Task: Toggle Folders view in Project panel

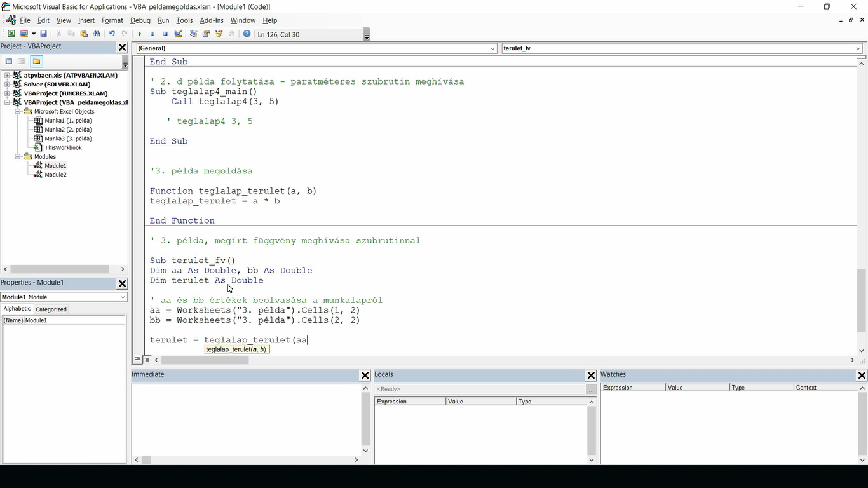Action: click(36, 62)
